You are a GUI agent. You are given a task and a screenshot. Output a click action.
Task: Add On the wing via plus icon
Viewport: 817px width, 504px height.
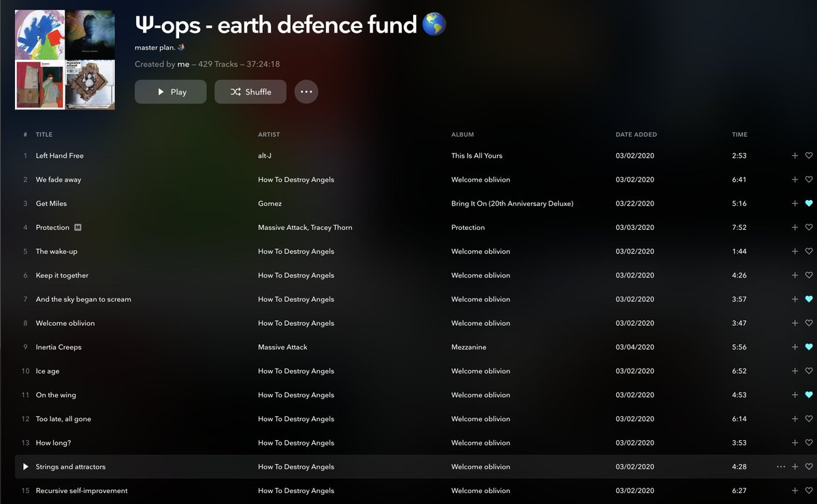[795, 395]
